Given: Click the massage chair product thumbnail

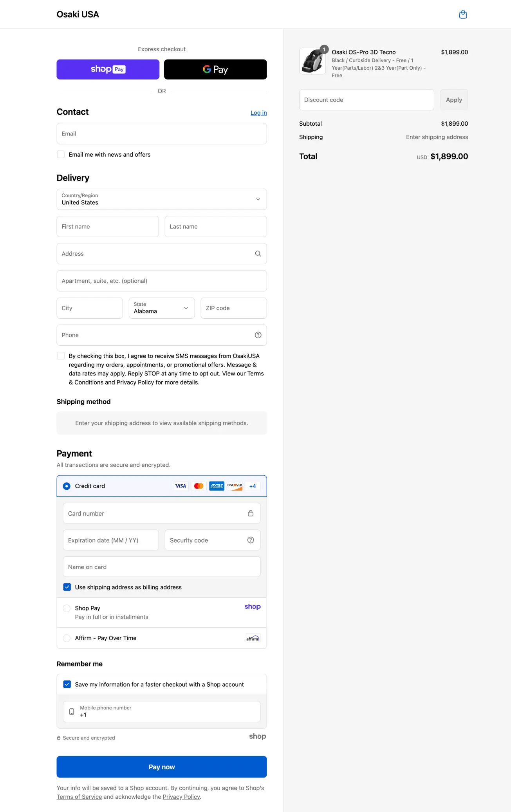Looking at the screenshot, I should [x=312, y=61].
